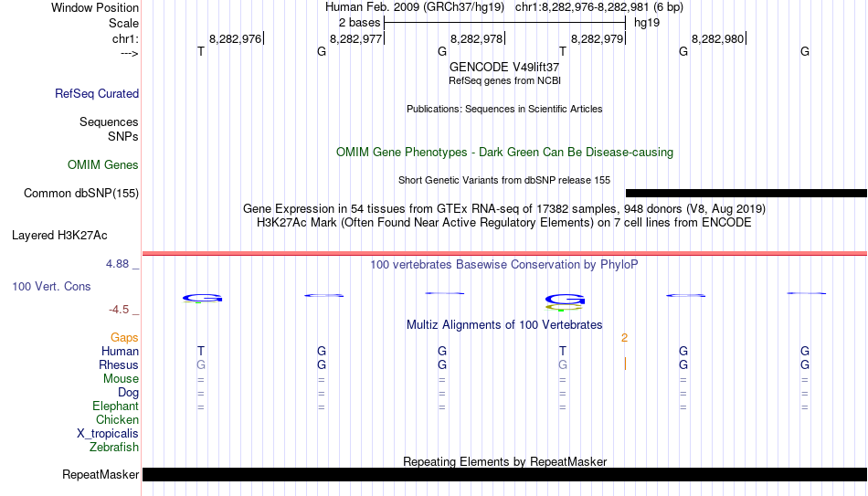Click the Mouse species label
The width and height of the screenshot is (868, 496).
(x=122, y=379)
